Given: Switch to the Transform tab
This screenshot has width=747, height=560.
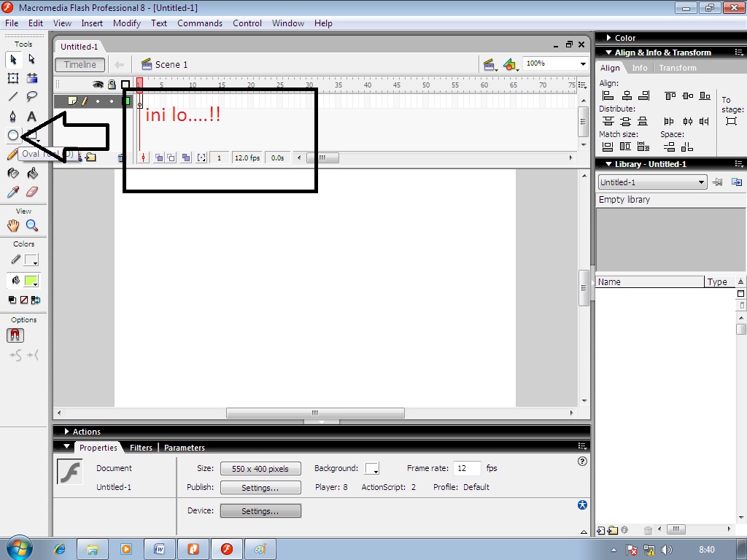Looking at the screenshot, I should point(678,67).
